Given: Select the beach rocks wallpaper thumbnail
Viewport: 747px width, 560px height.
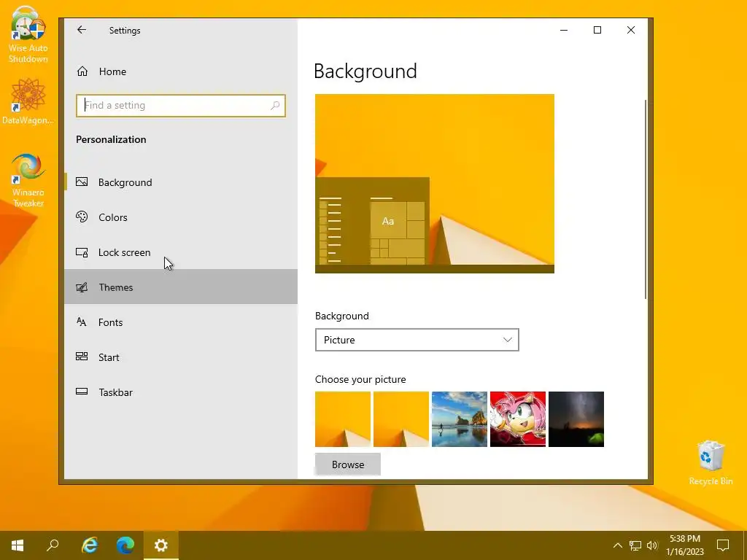Looking at the screenshot, I should 460,419.
